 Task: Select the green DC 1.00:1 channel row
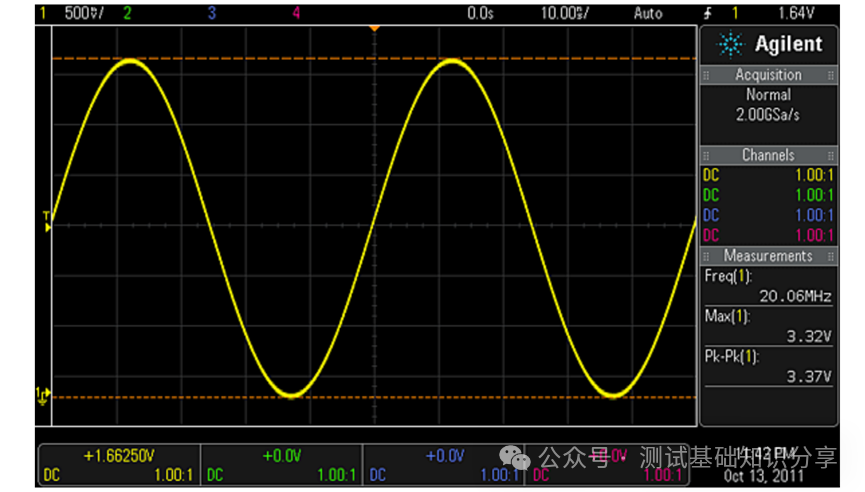(768, 195)
